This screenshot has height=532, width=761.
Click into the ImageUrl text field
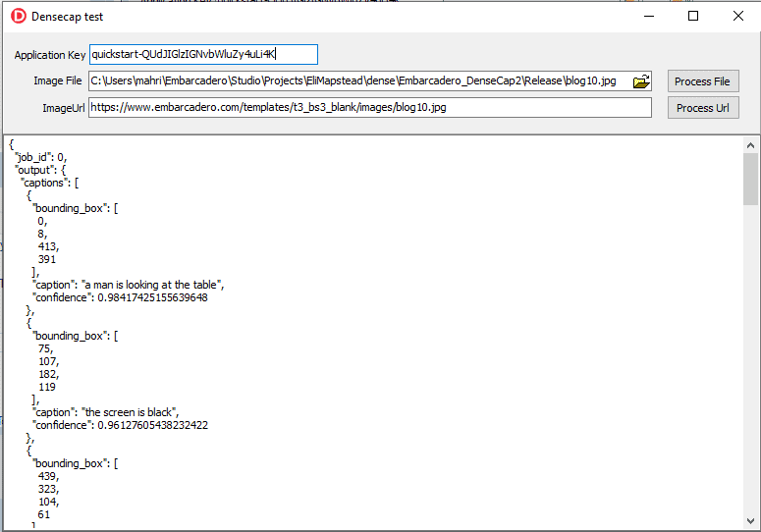click(370, 107)
